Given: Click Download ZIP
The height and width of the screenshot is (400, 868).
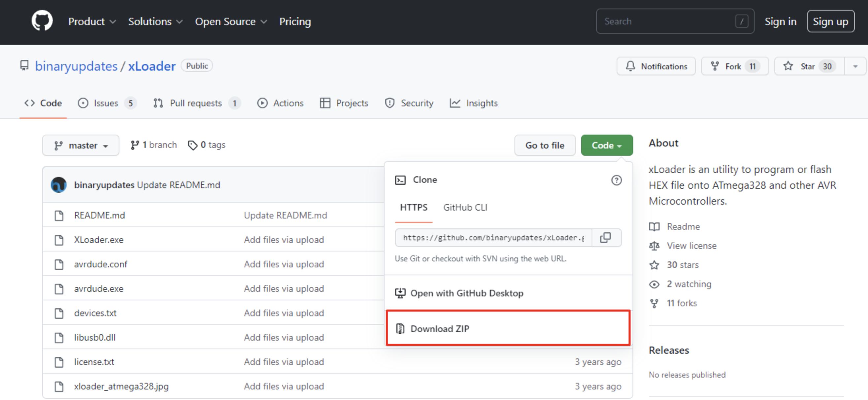Looking at the screenshot, I should point(508,328).
